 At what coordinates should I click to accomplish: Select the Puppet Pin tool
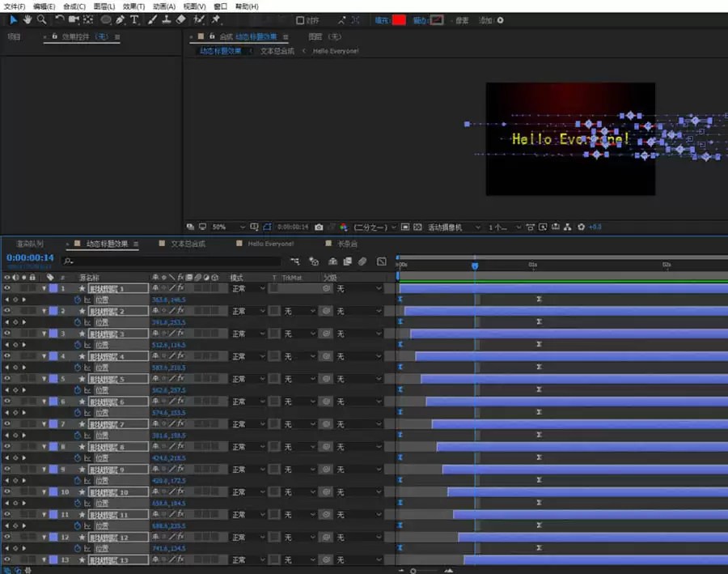pyautogui.click(x=215, y=19)
